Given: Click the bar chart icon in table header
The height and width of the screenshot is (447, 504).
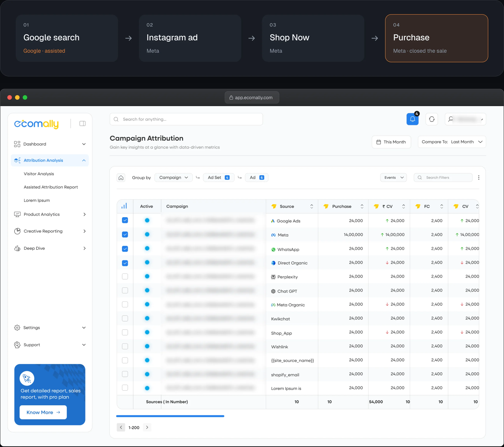Looking at the screenshot, I should (x=124, y=206).
